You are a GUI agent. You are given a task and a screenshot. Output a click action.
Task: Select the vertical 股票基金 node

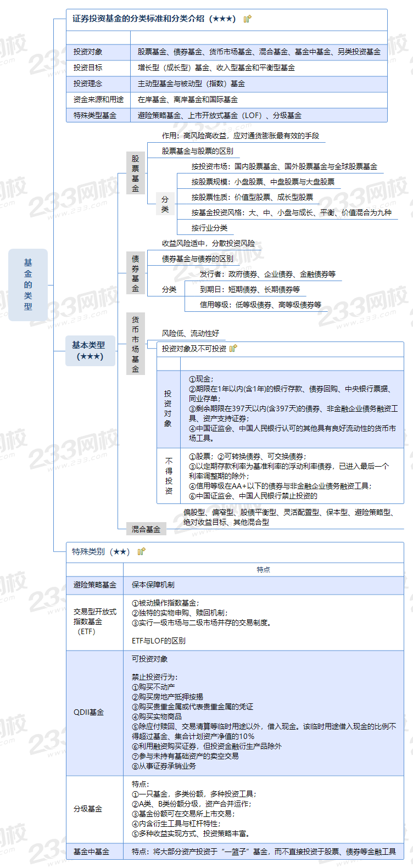point(136,173)
